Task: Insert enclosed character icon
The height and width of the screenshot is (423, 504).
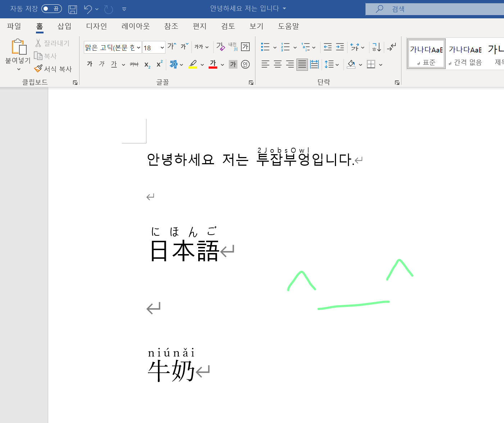Action: 245,64
